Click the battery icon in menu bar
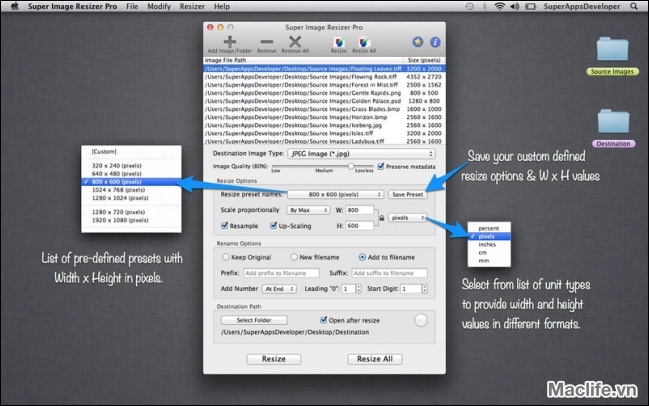Viewport: 649px width, 406px height. click(530, 6)
